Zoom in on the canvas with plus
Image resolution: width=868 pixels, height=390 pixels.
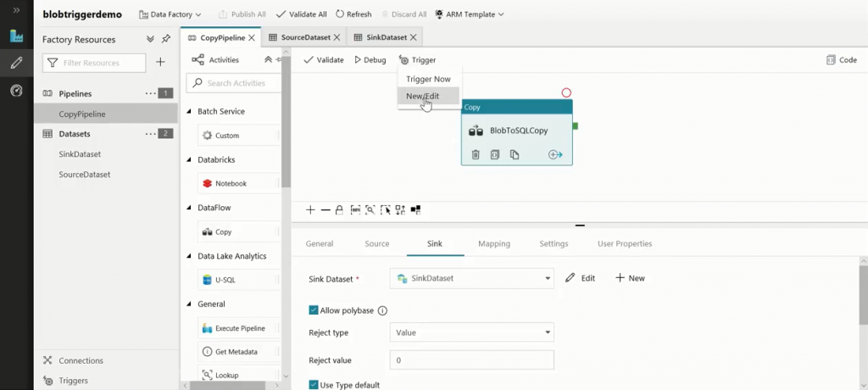(x=310, y=210)
